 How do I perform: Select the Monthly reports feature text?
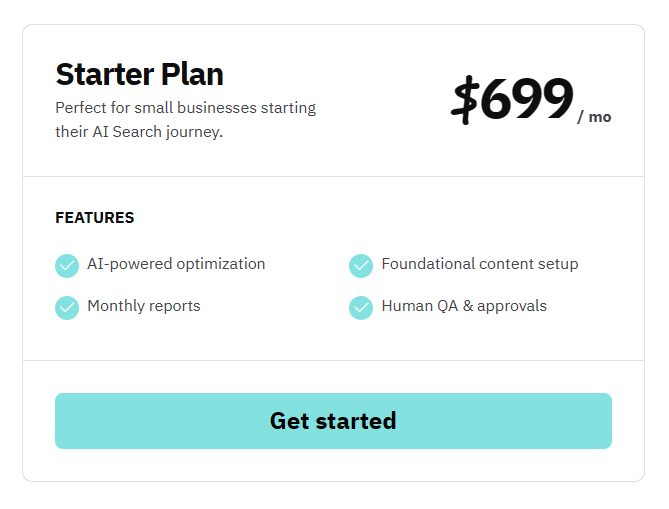point(144,306)
